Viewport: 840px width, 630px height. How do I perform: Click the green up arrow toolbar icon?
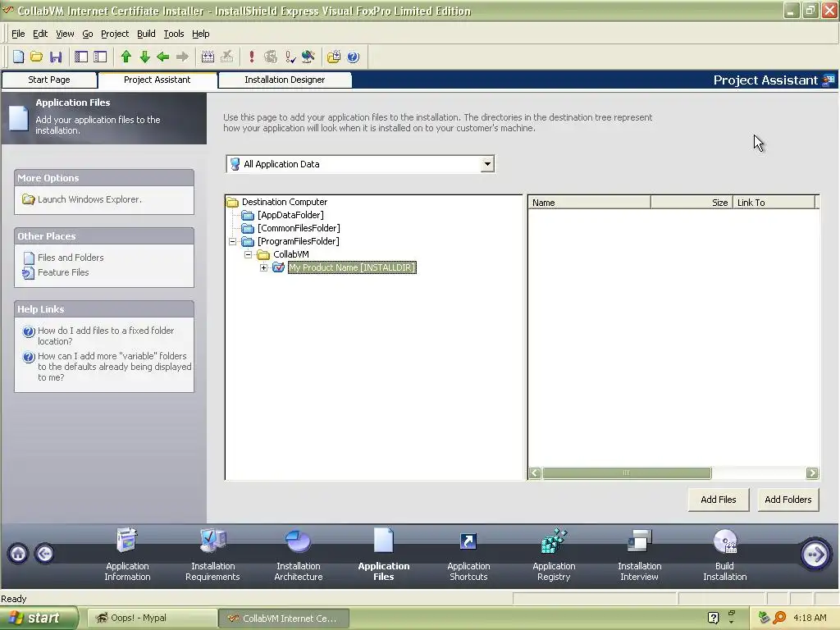click(x=126, y=57)
